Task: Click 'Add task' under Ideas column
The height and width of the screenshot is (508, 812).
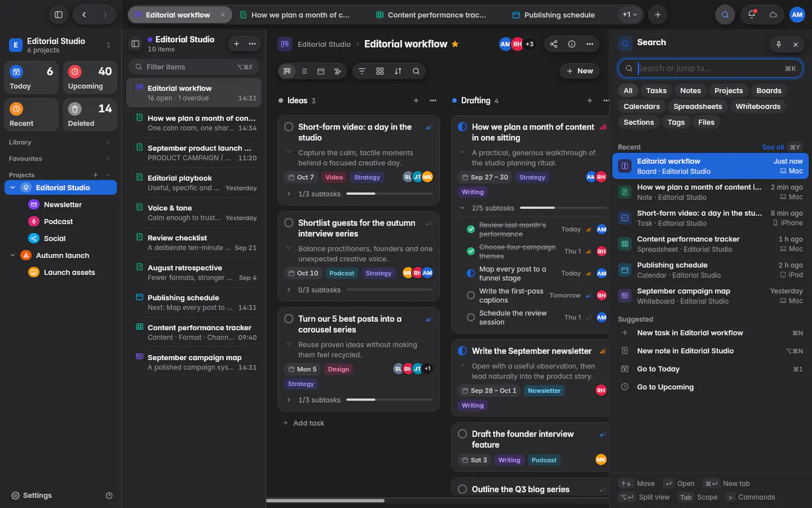Action: click(303, 423)
